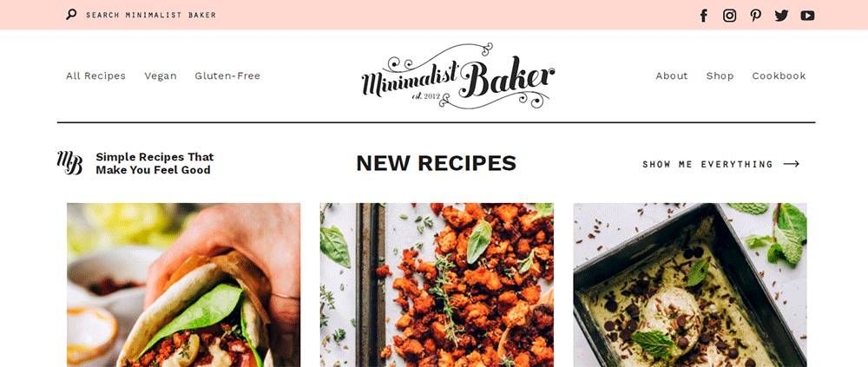Viewport: 868px width, 367px height.
Task: Open the Gluten-Free menu item
Action: 227,75
